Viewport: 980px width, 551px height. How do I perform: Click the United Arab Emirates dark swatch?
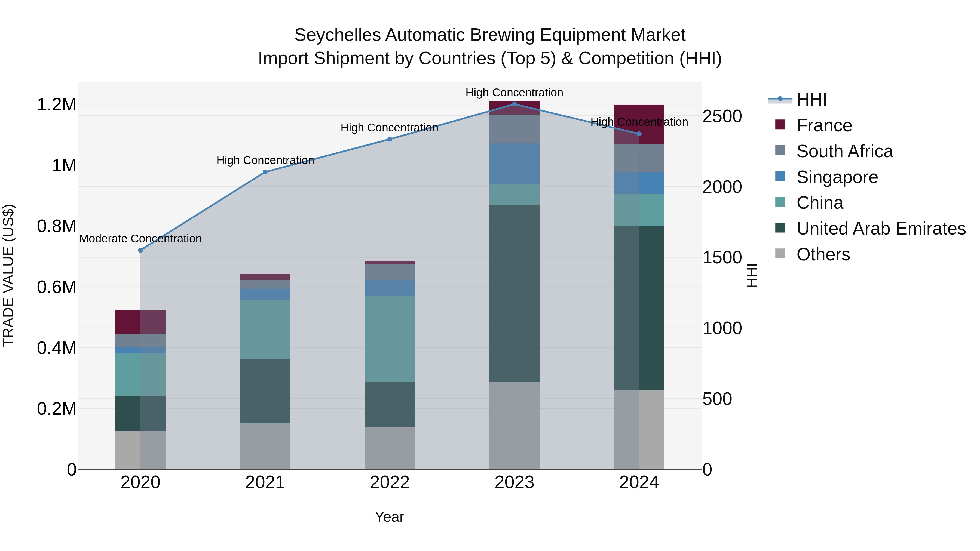pyautogui.click(x=780, y=228)
